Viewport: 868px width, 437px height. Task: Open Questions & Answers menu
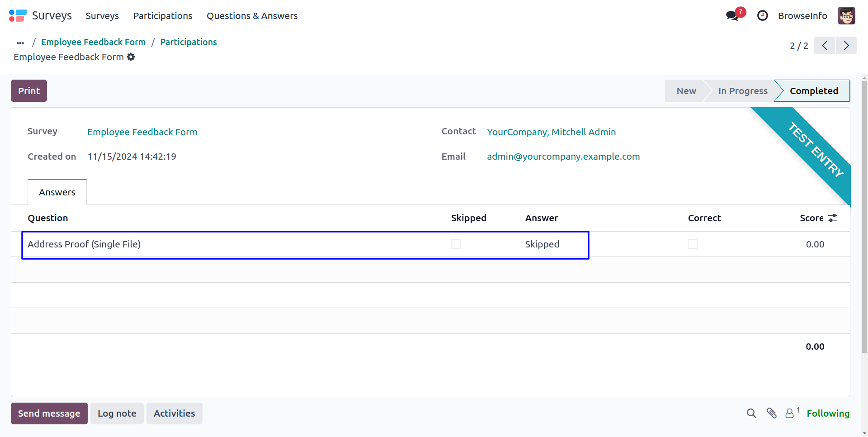pyautogui.click(x=252, y=16)
